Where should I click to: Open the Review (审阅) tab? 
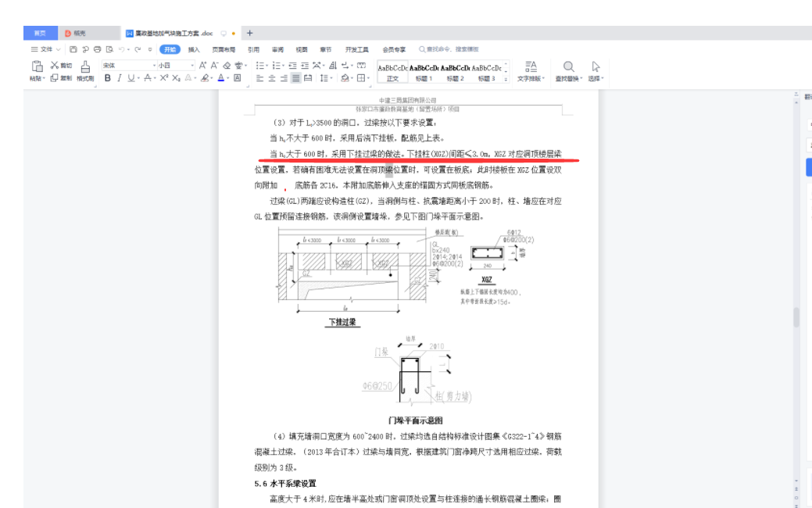click(x=277, y=50)
